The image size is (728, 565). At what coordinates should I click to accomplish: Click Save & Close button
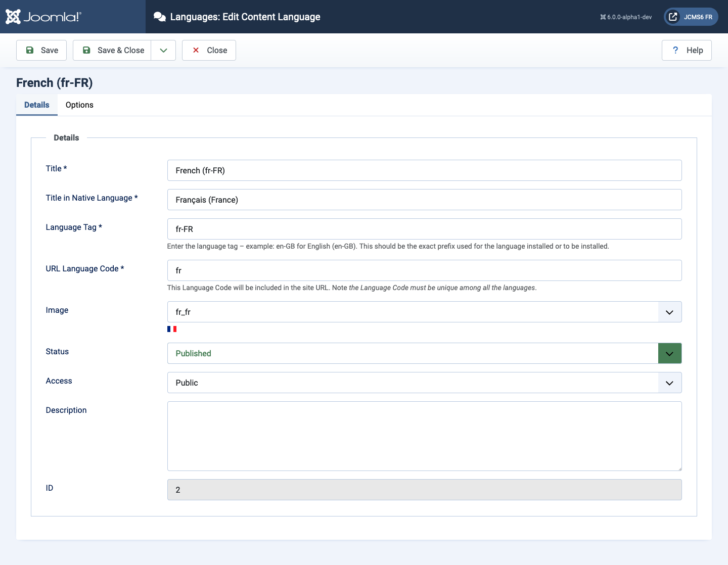tap(112, 50)
